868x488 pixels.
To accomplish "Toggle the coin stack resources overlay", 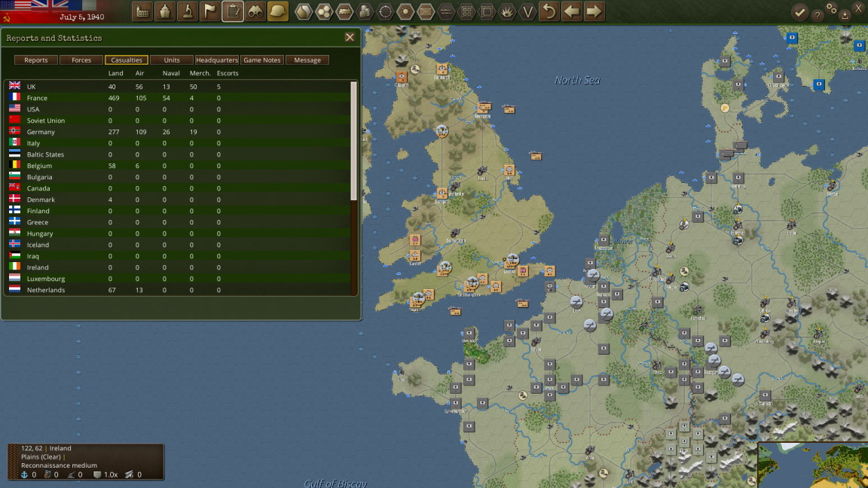I will tap(365, 11).
